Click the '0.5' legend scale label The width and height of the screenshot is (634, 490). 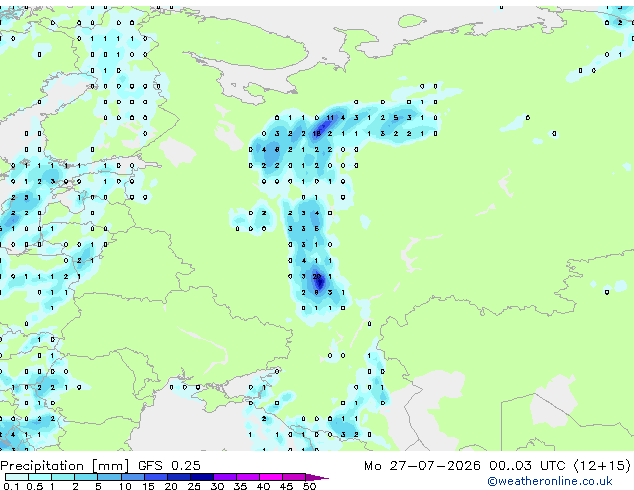click(36, 486)
